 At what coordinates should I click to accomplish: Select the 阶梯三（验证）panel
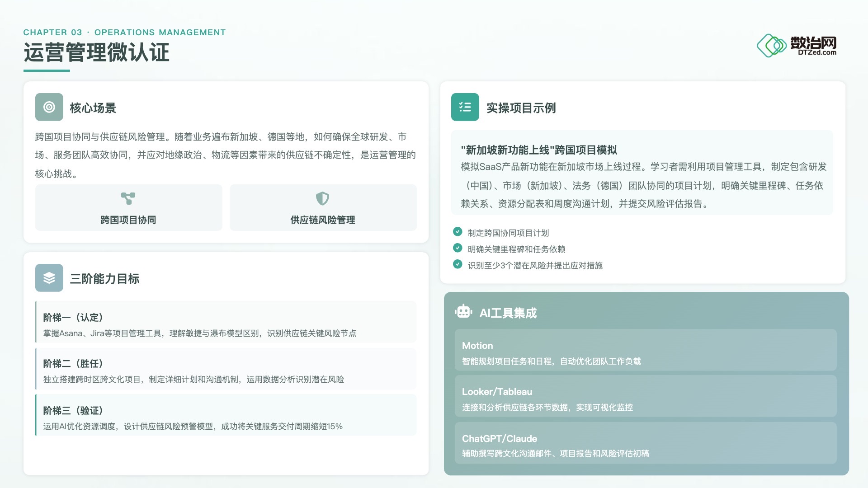click(226, 415)
